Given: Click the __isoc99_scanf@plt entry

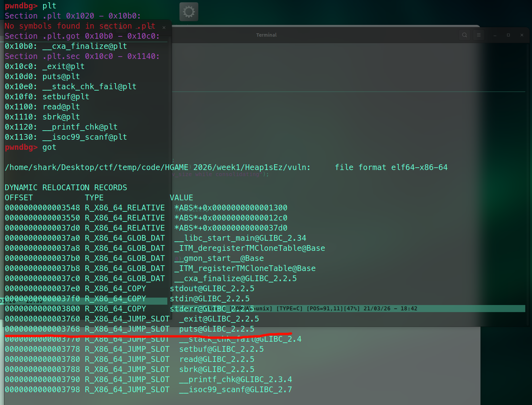Looking at the screenshot, I should coord(66,137).
